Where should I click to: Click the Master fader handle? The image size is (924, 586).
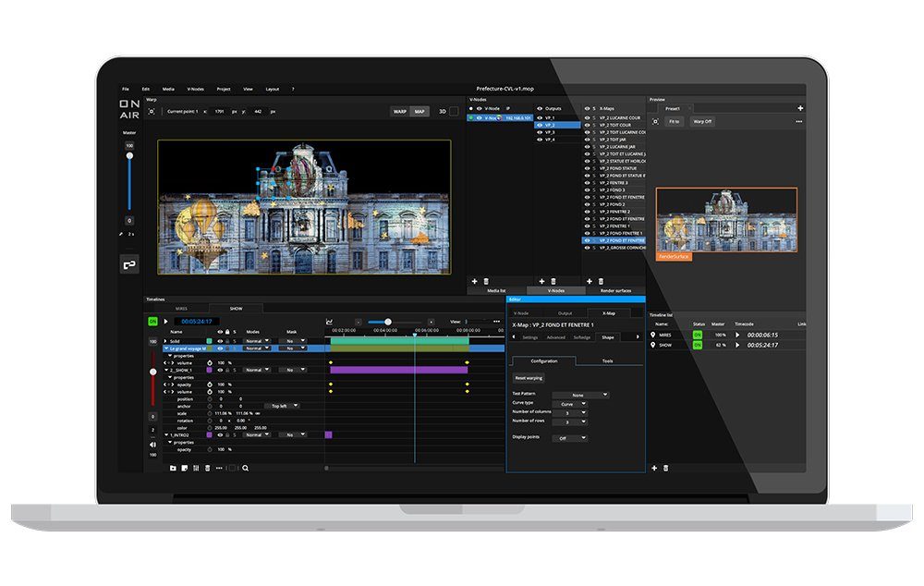129,155
